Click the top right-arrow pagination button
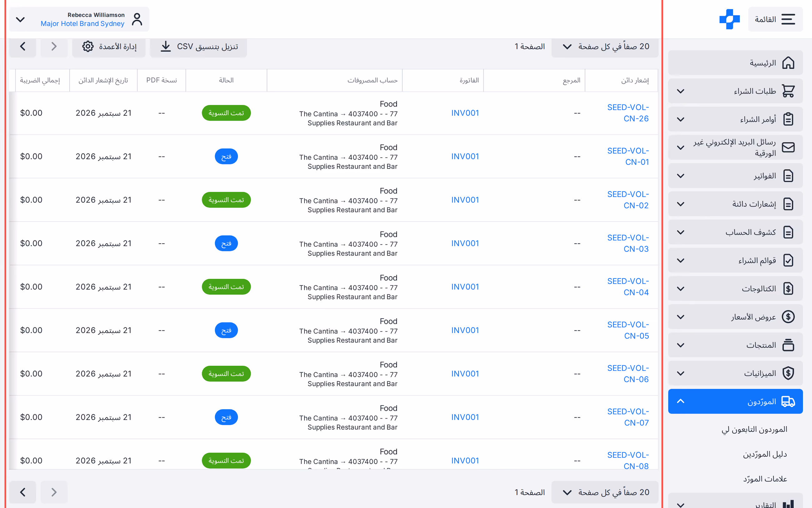812x508 pixels. click(x=54, y=47)
